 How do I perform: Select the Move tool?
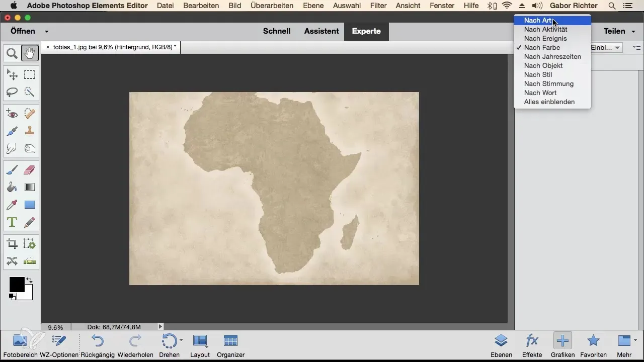(12, 75)
